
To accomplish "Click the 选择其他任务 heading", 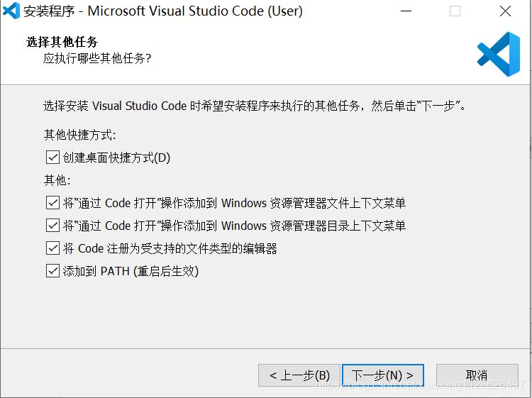I will click(62, 42).
